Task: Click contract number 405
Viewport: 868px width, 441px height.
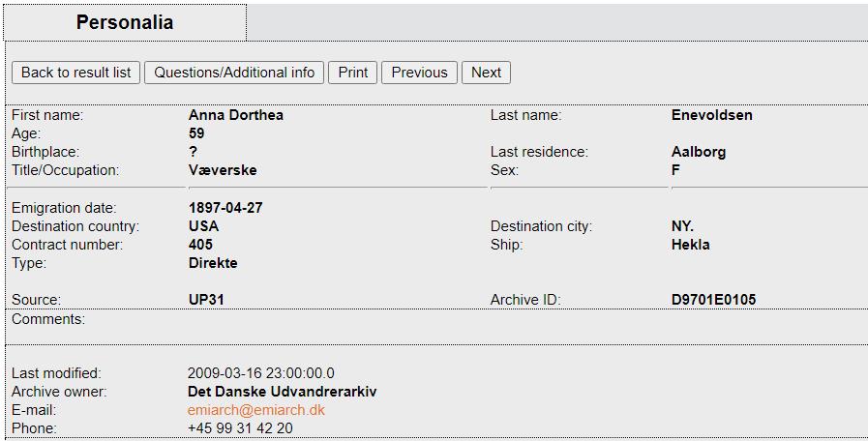Action: click(200, 245)
